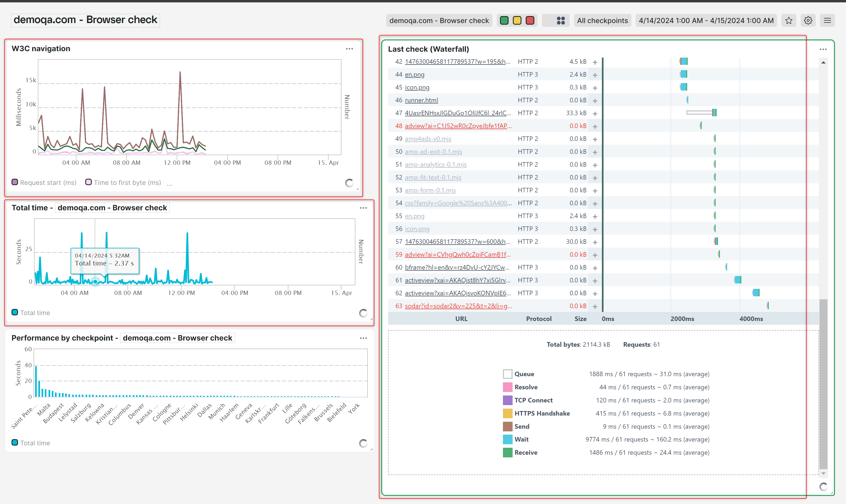
Task: Open dashboard settings gear icon
Action: 808,21
